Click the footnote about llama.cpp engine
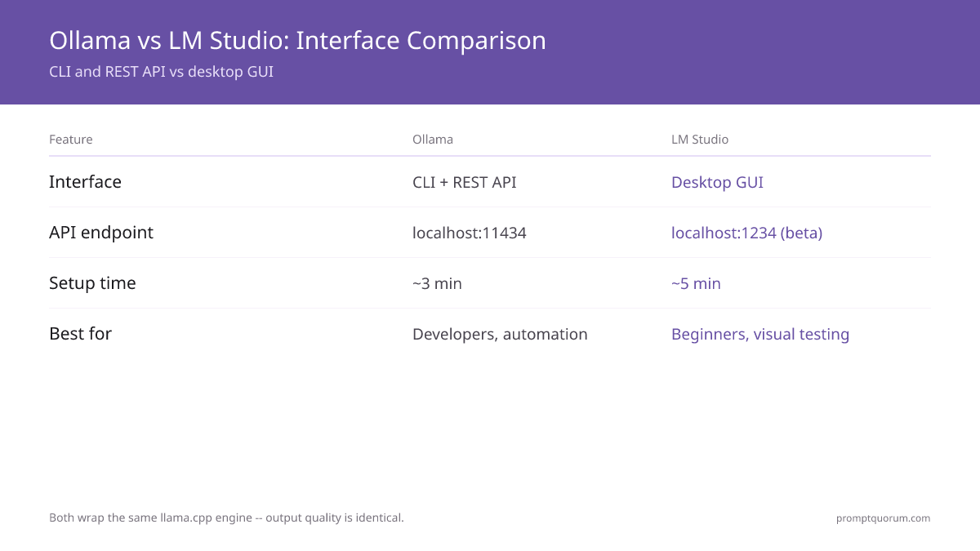Screen dimensions: 980x551 [226, 518]
